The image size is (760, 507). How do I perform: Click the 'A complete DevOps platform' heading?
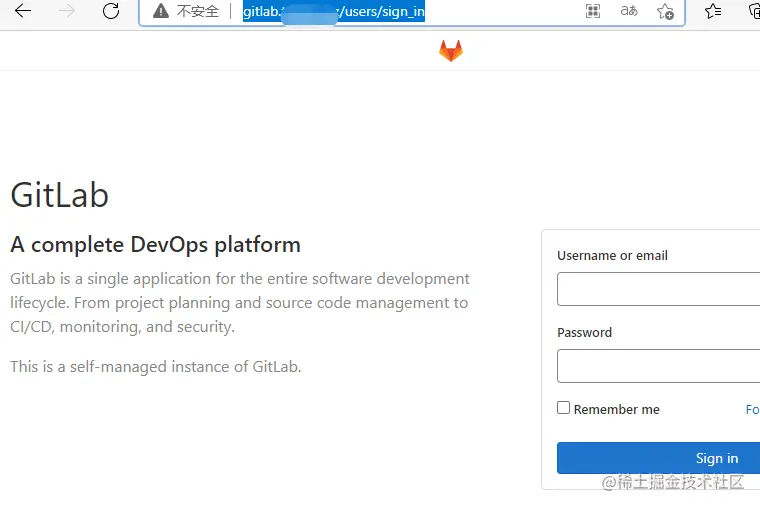click(156, 245)
